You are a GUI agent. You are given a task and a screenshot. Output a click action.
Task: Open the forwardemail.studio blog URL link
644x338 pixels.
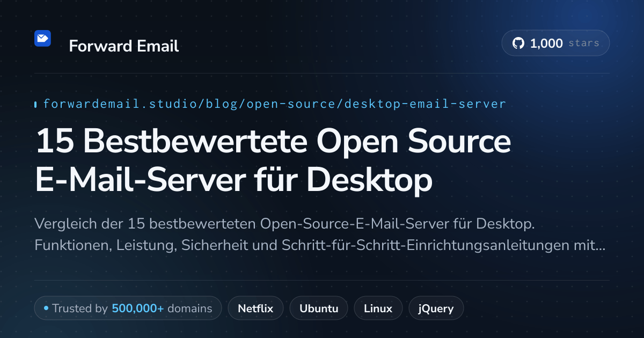point(274,104)
